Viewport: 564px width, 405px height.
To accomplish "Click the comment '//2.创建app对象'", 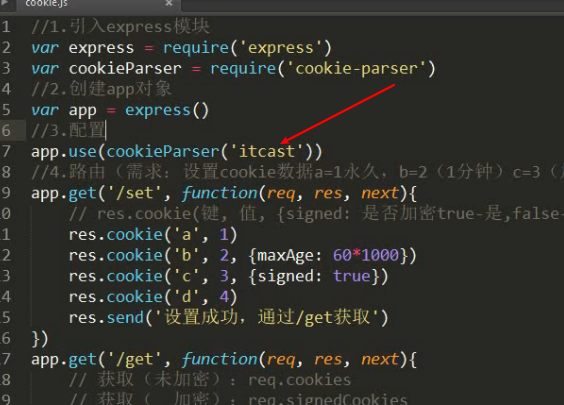I will pyautogui.click(x=101, y=89).
